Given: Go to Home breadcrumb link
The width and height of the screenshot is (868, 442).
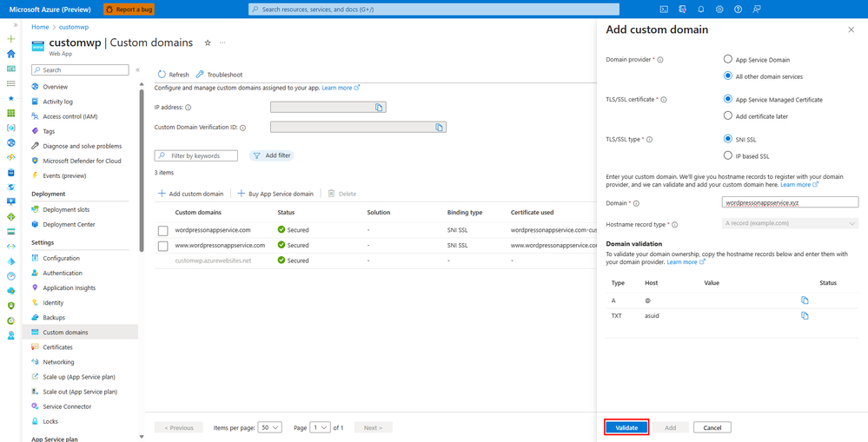Looking at the screenshot, I should coord(40,27).
